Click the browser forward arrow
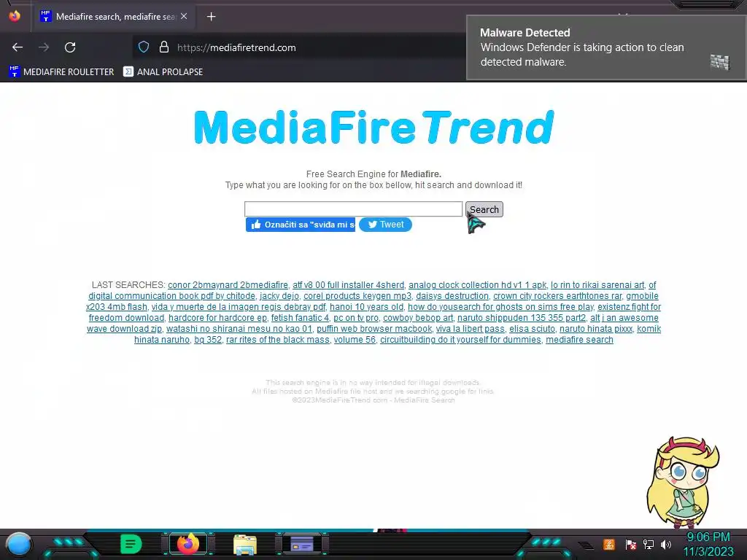747x560 pixels. (44, 47)
